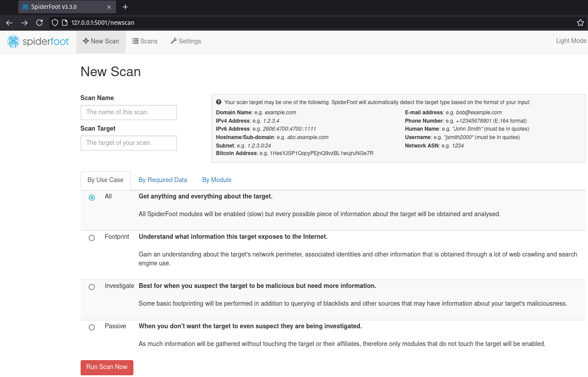This screenshot has width=588, height=377.
Task: Close the SpiderFoot v3.3.0 browser tab
Action: (x=108, y=7)
